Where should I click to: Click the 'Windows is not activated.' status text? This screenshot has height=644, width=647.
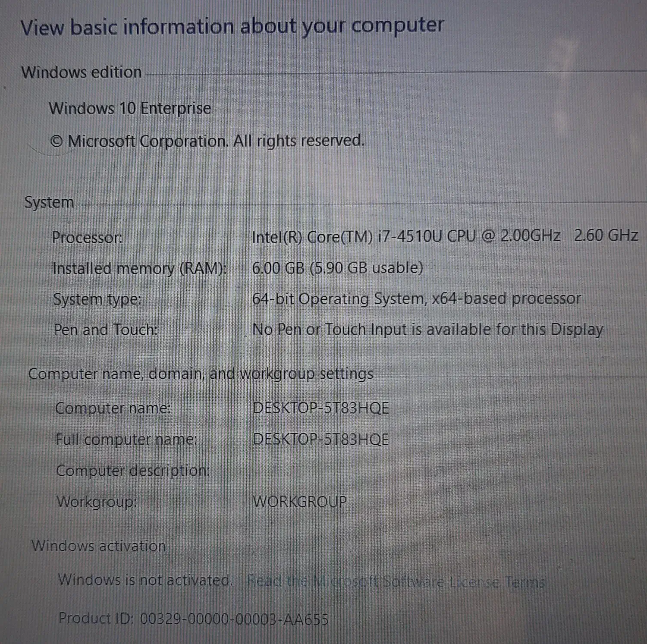[145, 580]
